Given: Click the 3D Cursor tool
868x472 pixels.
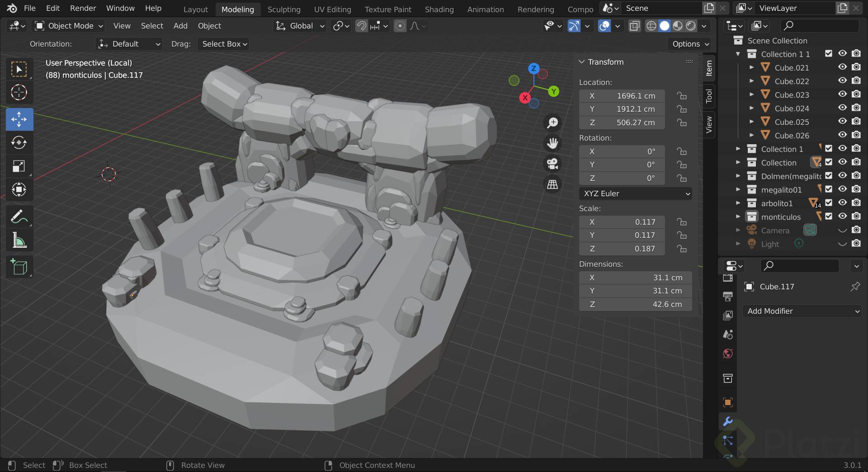Looking at the screenshot, I should tap(19, 93).
